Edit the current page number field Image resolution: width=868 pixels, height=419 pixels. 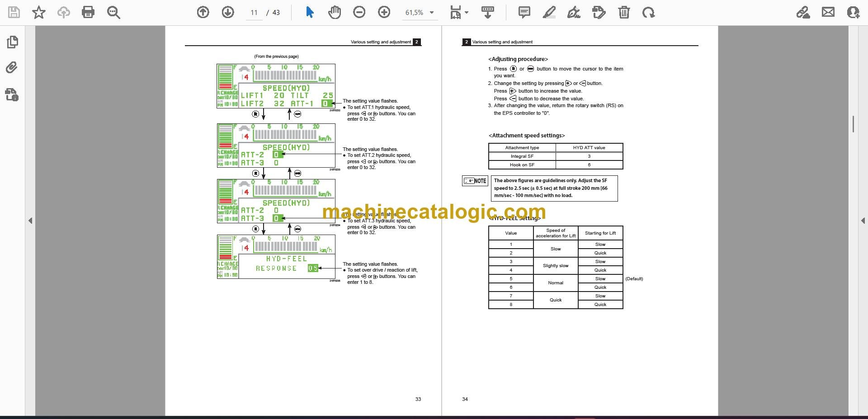point(254,13)
